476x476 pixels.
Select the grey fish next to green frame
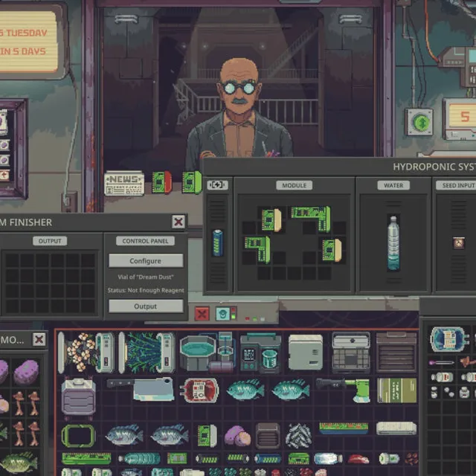tap(124, 435)
